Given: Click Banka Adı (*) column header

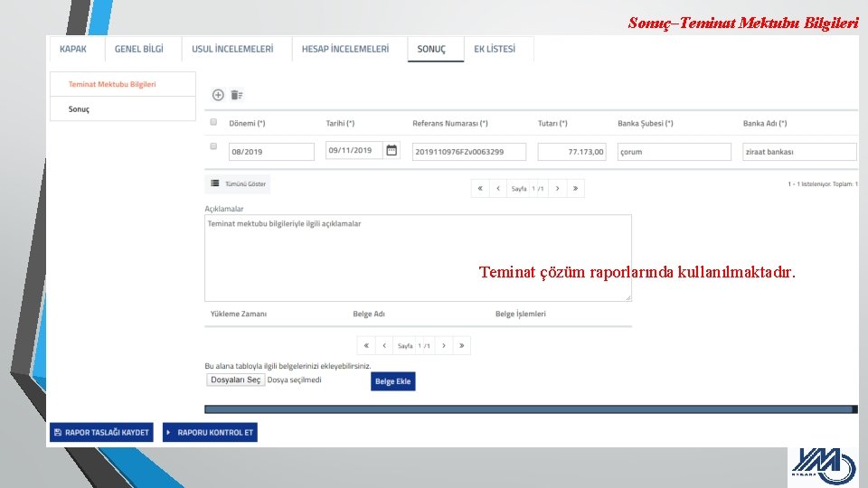Looking at the screenshot, I should click(765, 124).
